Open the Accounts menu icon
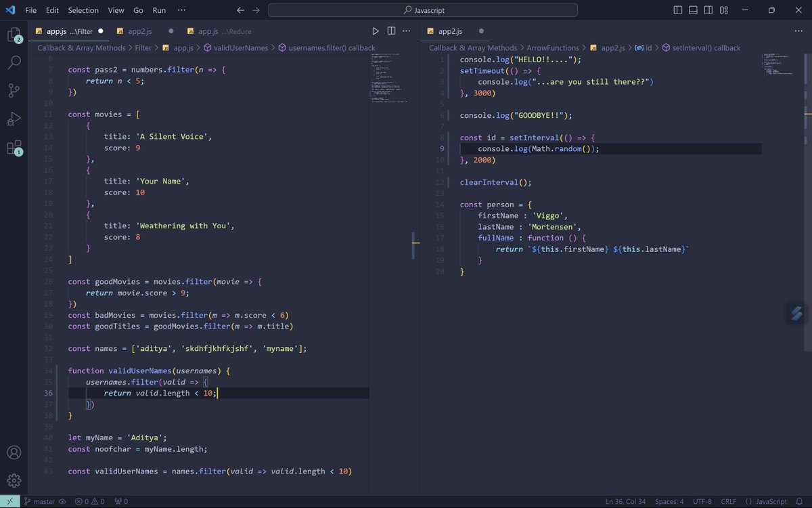Image resolution: width=812 pixels, height=508 pixels. pyautogui.click(x=14, y=452)
